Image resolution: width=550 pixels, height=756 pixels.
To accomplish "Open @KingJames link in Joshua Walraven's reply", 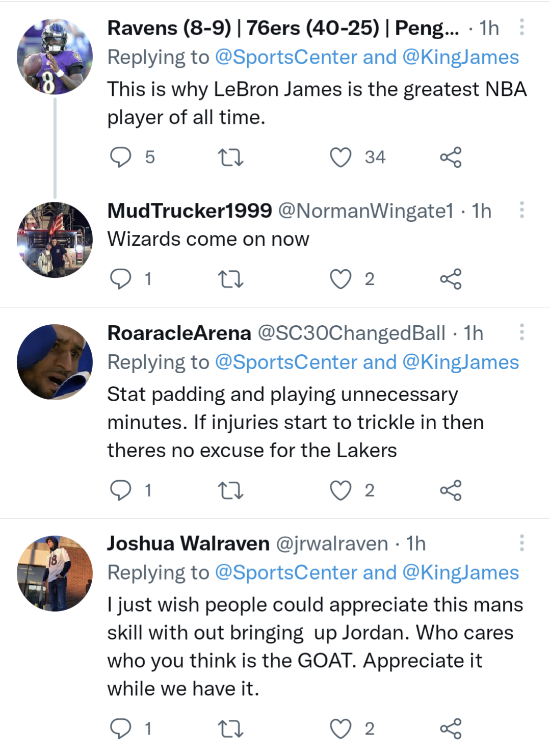I will pyautogui.click(x=460, y=573).
